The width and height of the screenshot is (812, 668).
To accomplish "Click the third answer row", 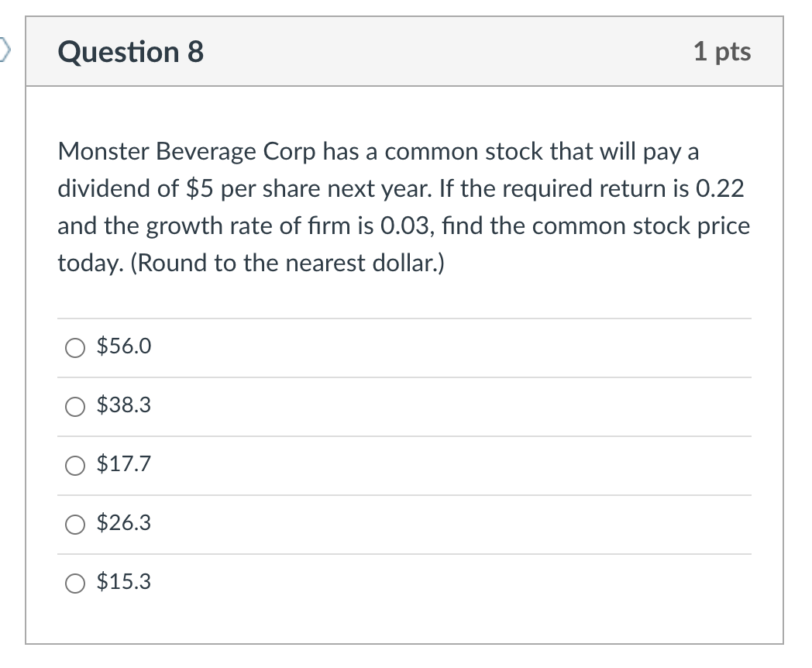I will [403, 466].
